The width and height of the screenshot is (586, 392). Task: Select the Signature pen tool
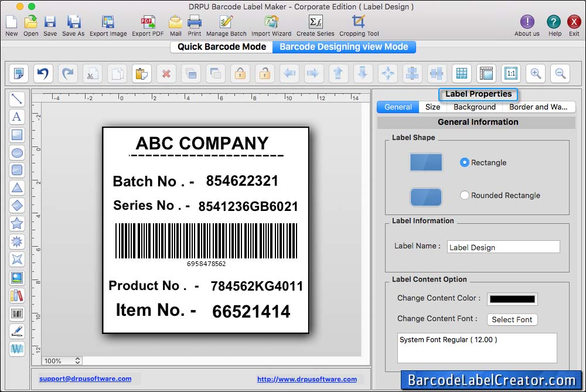coord(17,331)
